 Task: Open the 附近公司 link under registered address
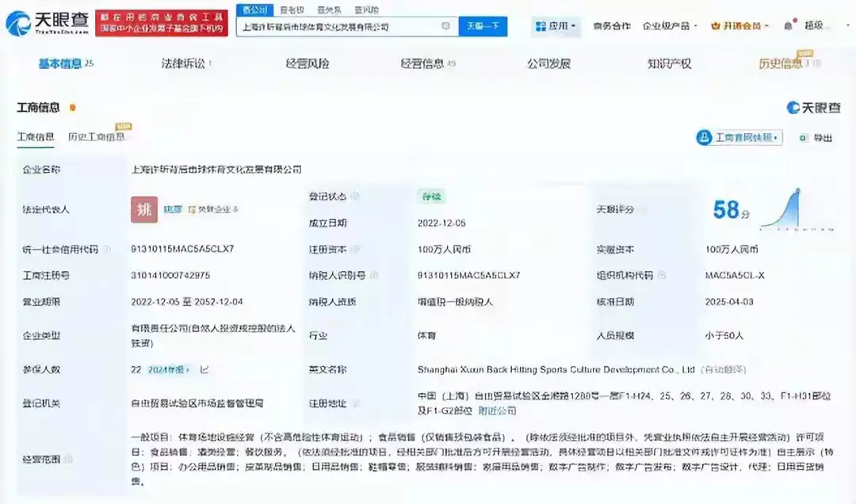pyautogui.click(x=498, y=410)
